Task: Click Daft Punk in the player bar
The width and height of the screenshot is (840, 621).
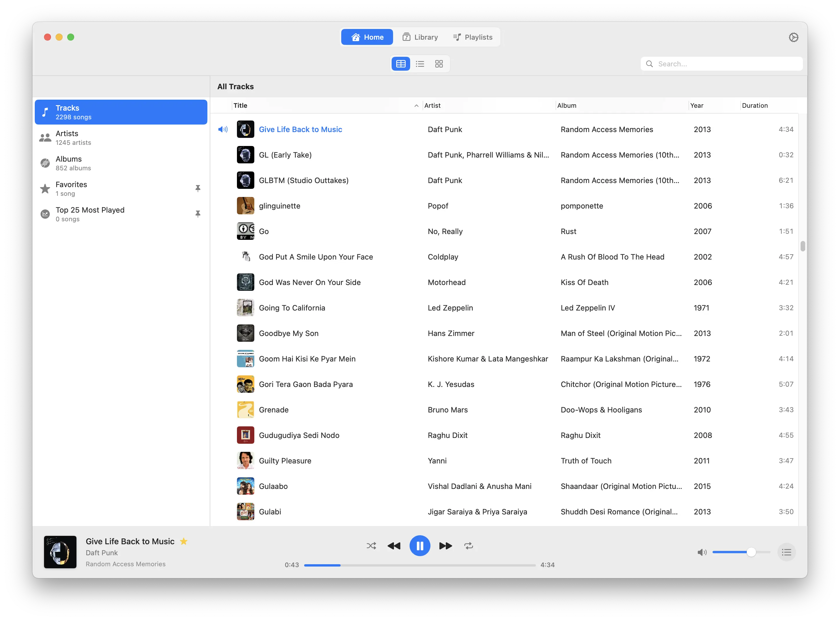Action: click(101, 553)
